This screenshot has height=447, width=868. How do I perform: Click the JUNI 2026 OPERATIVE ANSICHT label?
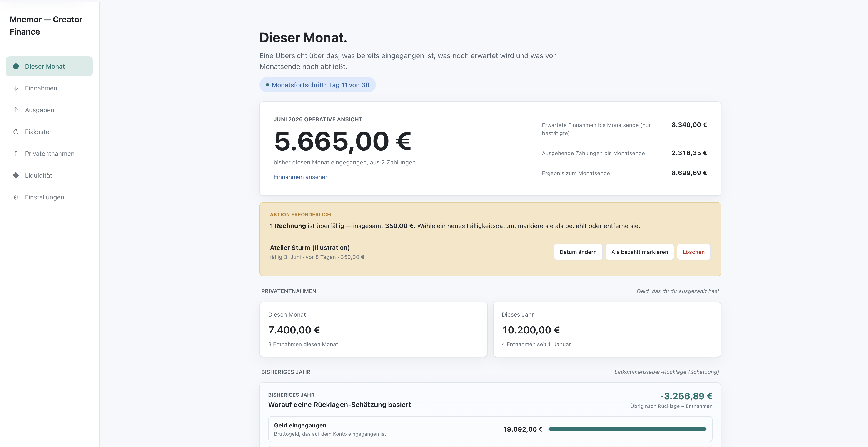point(318,119)
